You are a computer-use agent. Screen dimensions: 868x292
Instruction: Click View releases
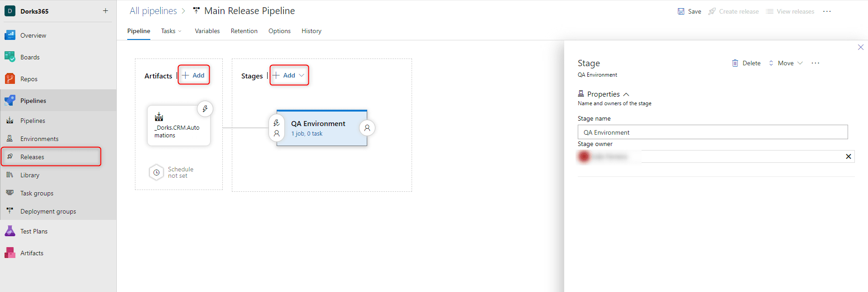(790, 11)
